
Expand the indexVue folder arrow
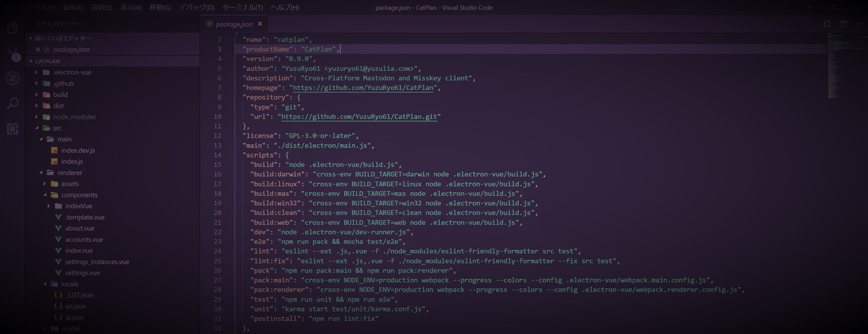[x=49, y=206]
